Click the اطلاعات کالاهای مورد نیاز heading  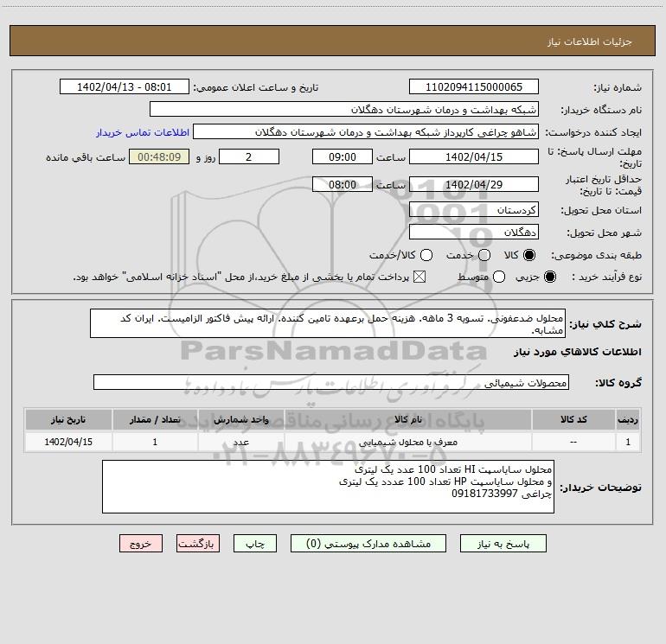click(x=577, y=352)
